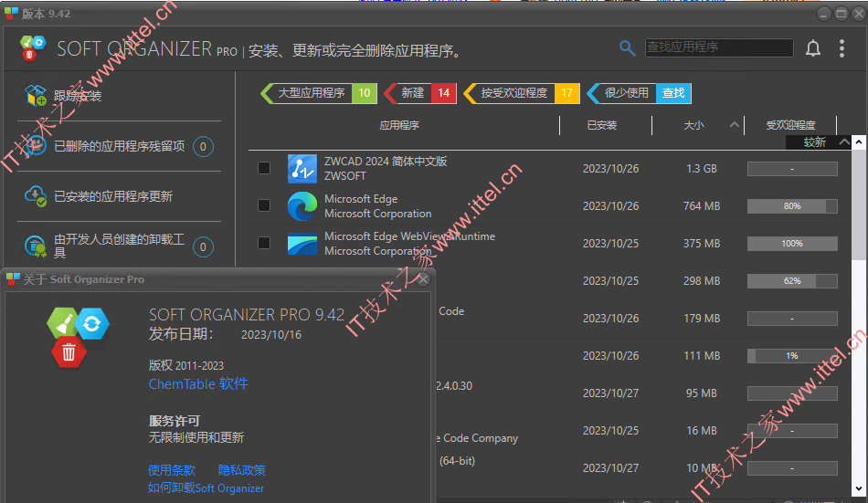868x503 pixels.
Task: Click the vertical scrollbar thumb of app list
Action: point(859,204)
